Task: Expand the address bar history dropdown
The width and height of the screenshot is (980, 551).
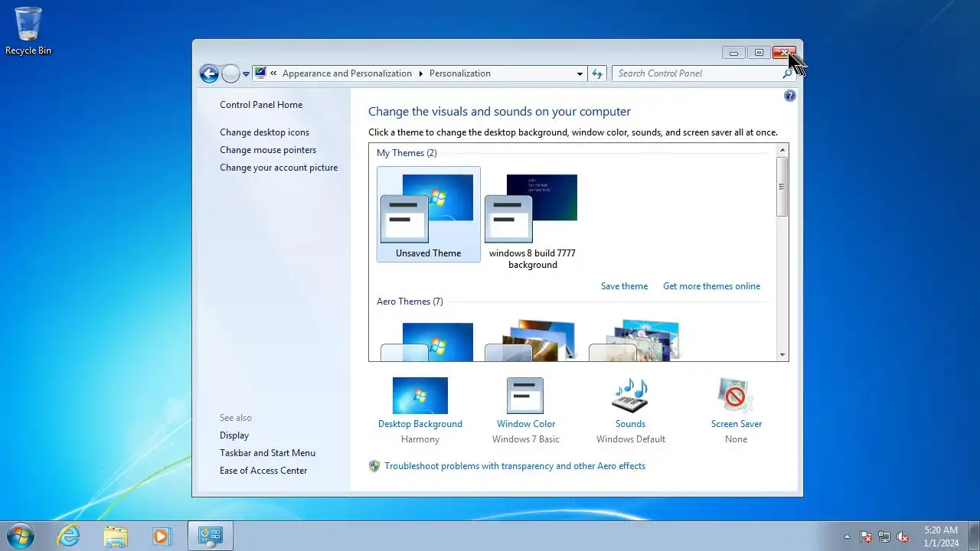Action: [x=580, y=73]
